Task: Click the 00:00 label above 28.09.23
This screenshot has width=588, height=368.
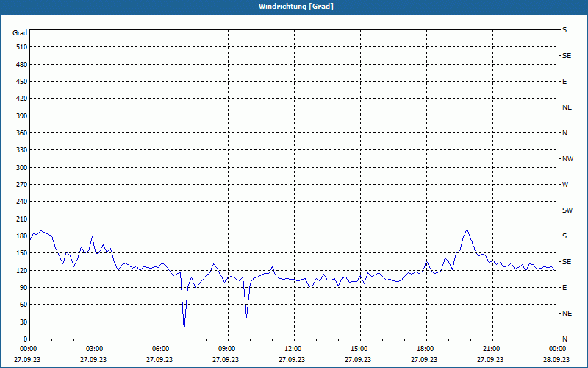Action: 556,349
